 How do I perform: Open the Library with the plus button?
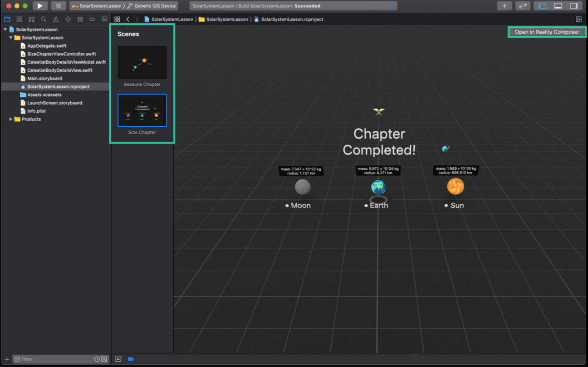[505, 6]
